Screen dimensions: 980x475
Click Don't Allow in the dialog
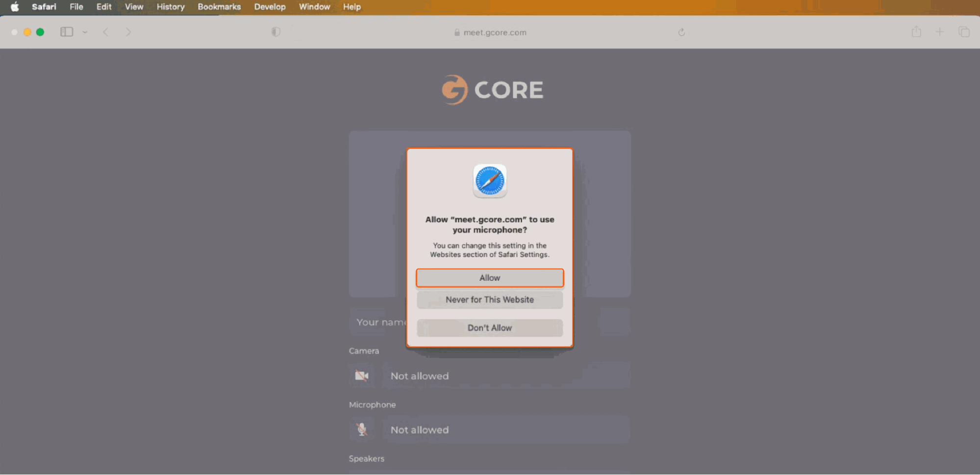click(490, 328)
